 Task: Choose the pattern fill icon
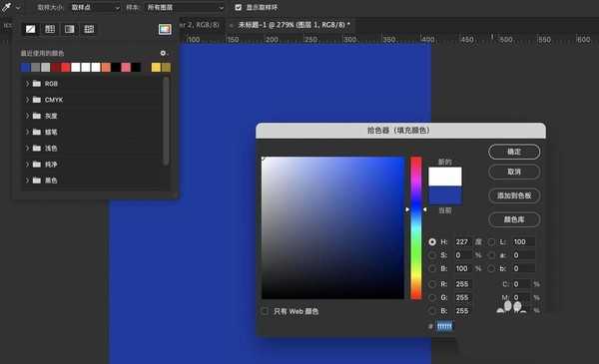(89, 29)
